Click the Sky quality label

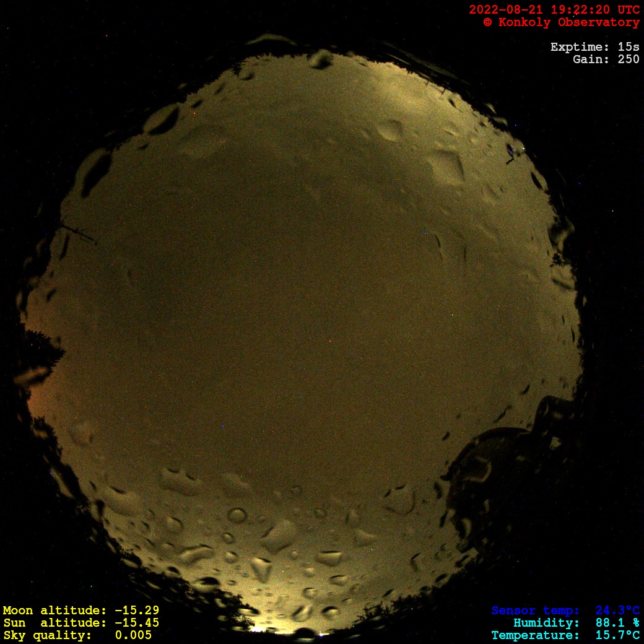point(48,635)
